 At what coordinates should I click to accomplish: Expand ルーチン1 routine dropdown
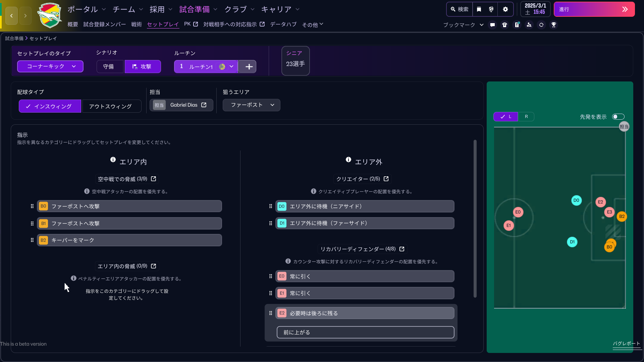click(x=206, y=67)
